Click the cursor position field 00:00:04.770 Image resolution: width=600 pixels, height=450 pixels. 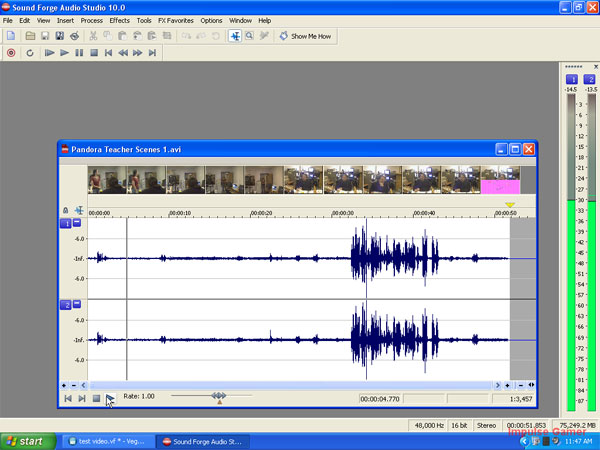click(x=380, y=399)
